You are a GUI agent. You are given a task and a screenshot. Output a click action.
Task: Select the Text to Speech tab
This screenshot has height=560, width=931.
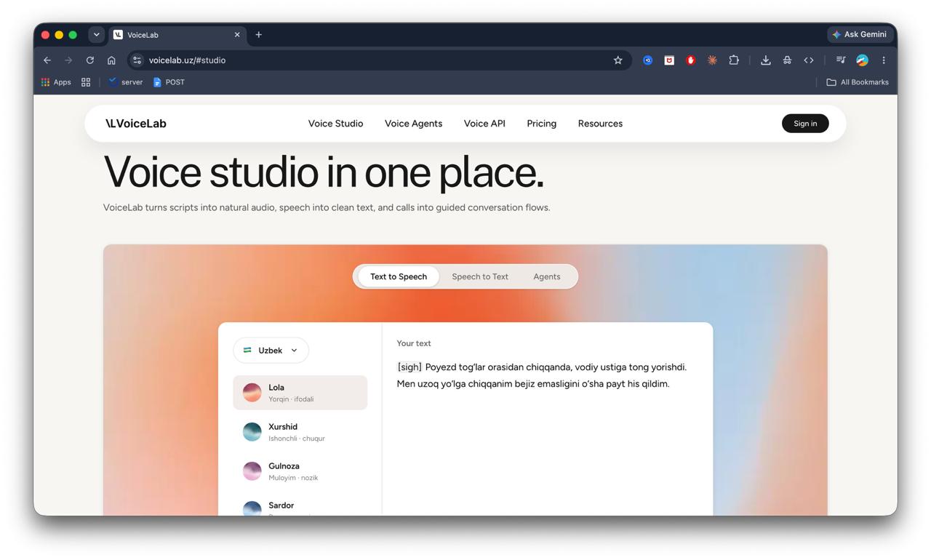pyautogui.click(x=399, y=276)
